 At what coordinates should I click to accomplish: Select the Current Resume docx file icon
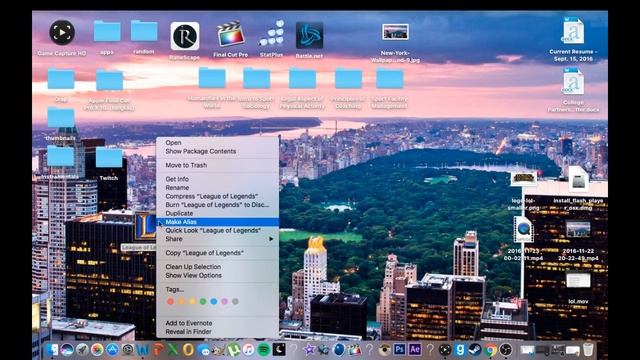coord(573,31)
